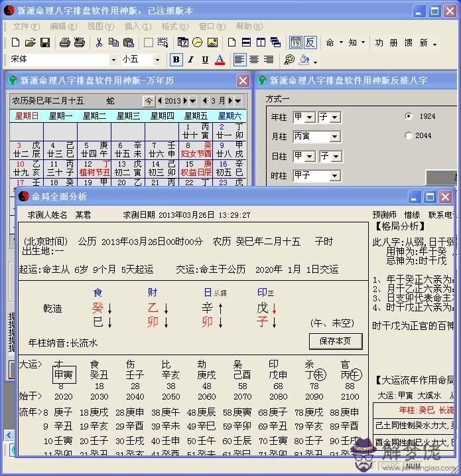This screenshot has width=461, height=476.
Task: Click the 命 toolbar item
Action: pos(330,42)
